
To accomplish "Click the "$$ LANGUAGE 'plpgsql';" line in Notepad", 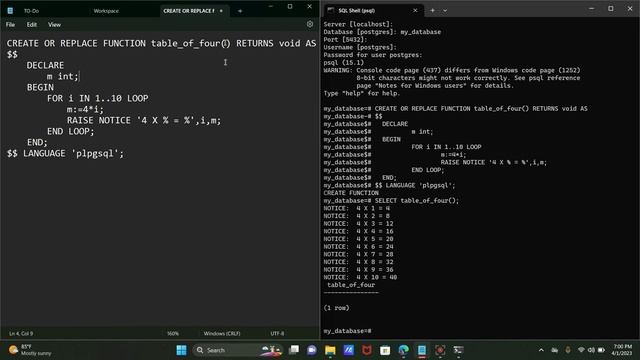I will pyautogui.click(x=65, y=153).
